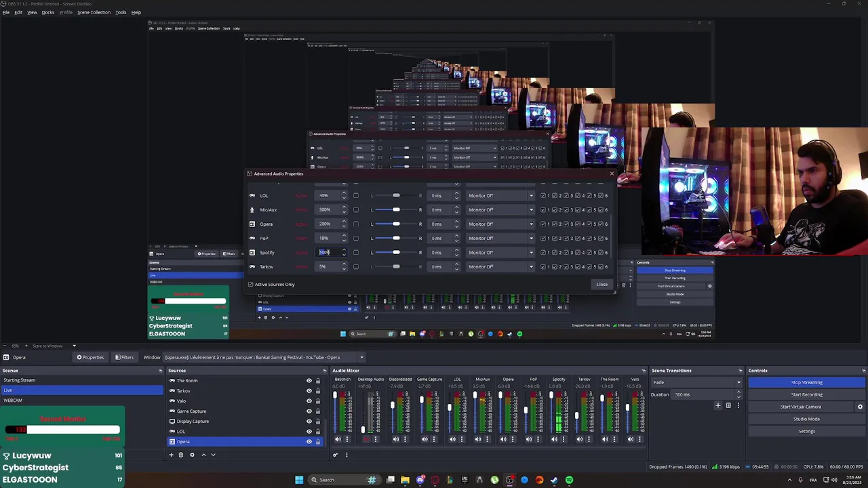Screen dimensions: 868x488
Task: Mute the Spotify mixer channel
Action: pyautogui.click(x=554, y=439)
